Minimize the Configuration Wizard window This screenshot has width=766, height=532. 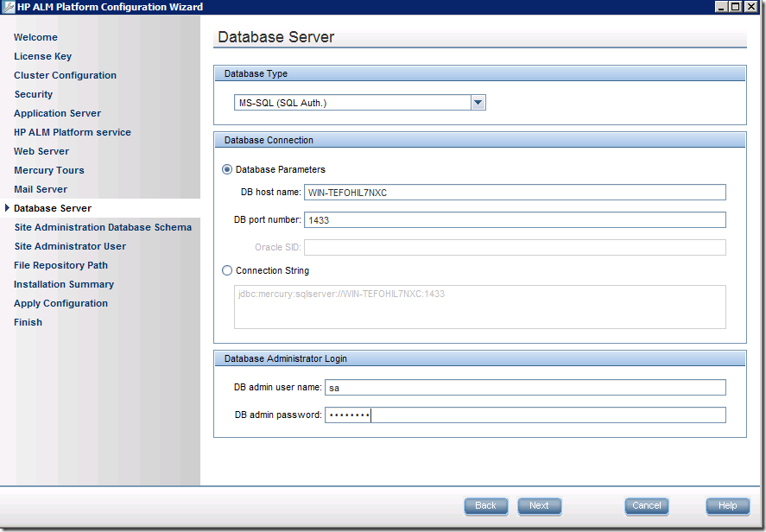[x=721, y=6]
